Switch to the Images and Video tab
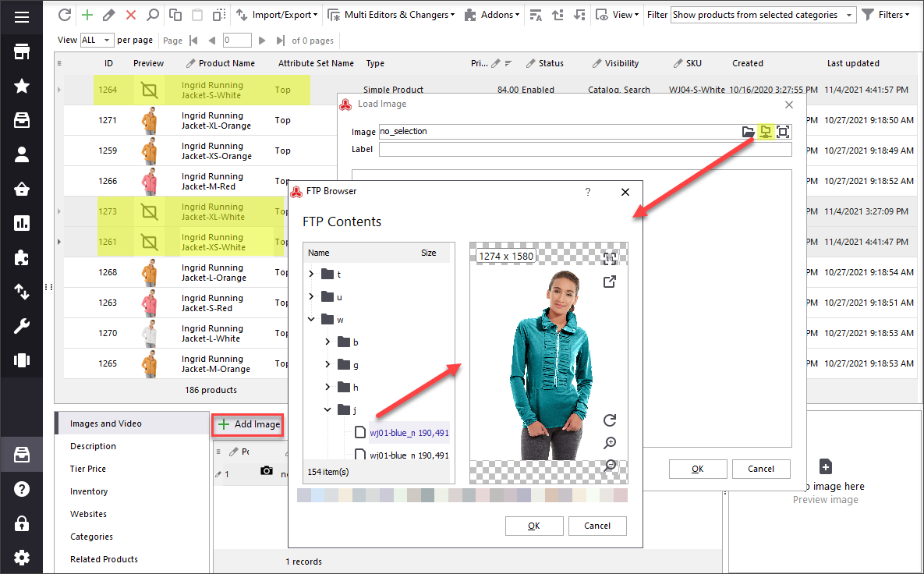924x574 pixels. click(x=132, y=423)
